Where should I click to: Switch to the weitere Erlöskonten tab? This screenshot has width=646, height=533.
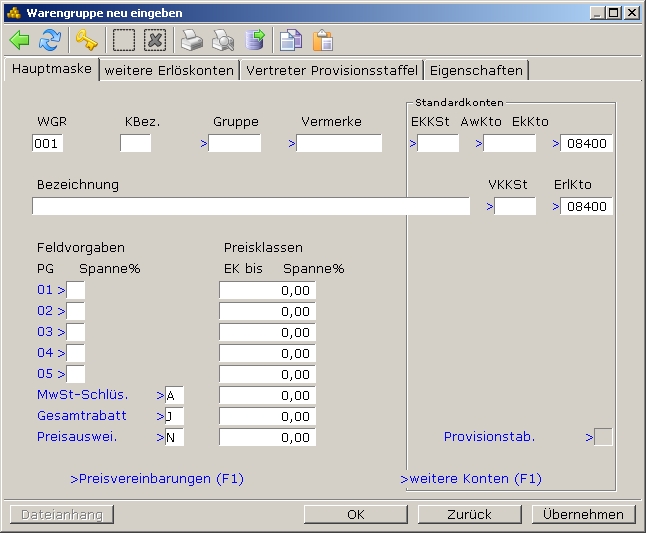pos(169,70)
